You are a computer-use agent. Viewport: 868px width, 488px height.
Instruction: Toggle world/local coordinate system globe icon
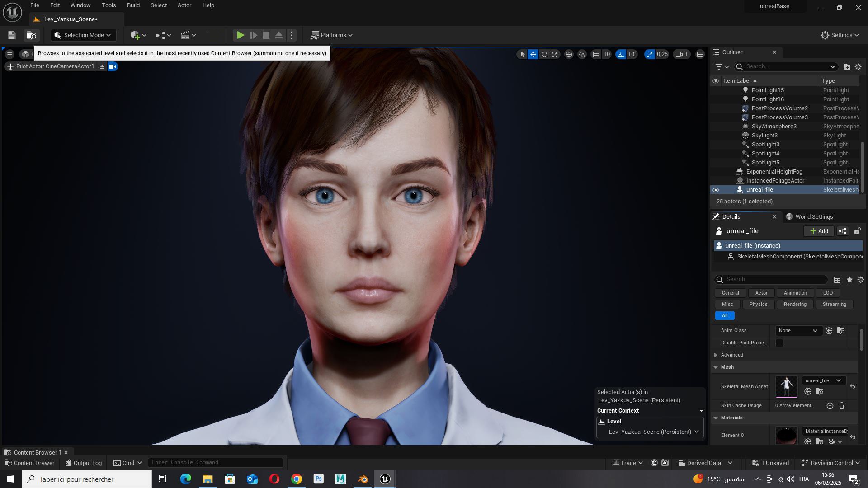click(569, 54)
